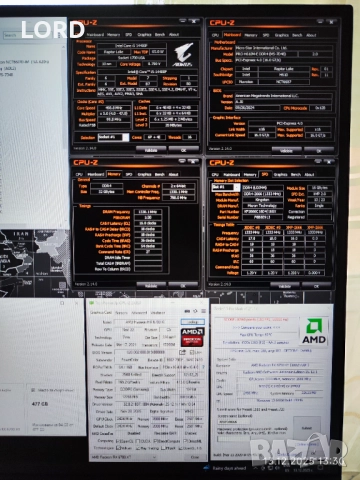Switch to the Sensors tab in GPU-Z
Viewport: 360px width, 480px height.
tap(121, 313)
